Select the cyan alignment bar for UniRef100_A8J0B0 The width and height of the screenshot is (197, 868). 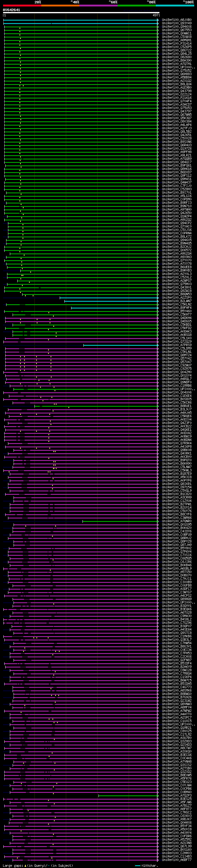81,20
